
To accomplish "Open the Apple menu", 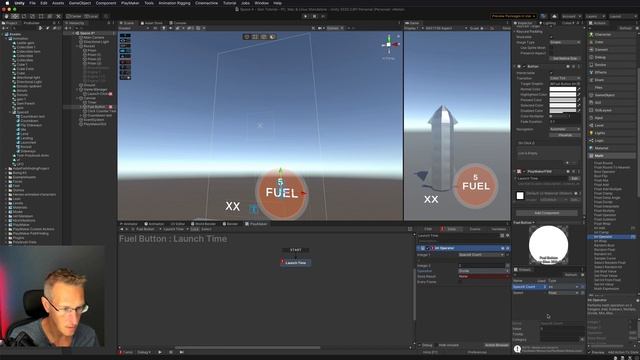I will [x=7, y=3].
